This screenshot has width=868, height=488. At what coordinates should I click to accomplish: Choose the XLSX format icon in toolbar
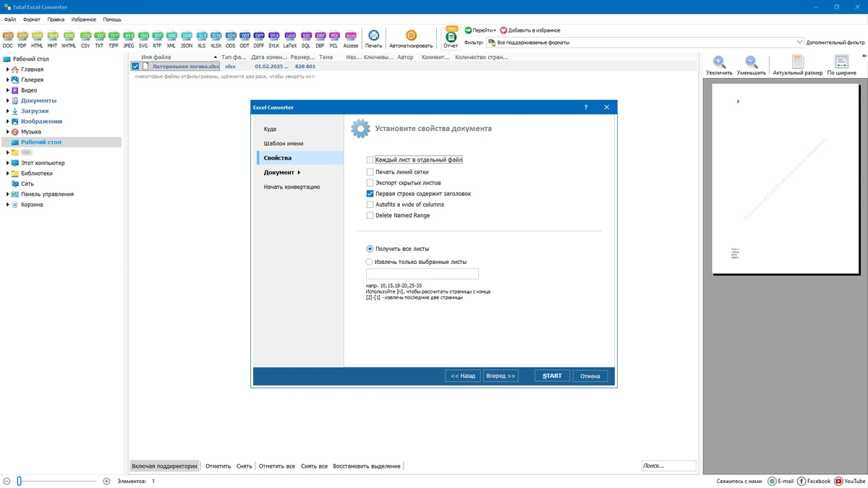click(216, 39)
